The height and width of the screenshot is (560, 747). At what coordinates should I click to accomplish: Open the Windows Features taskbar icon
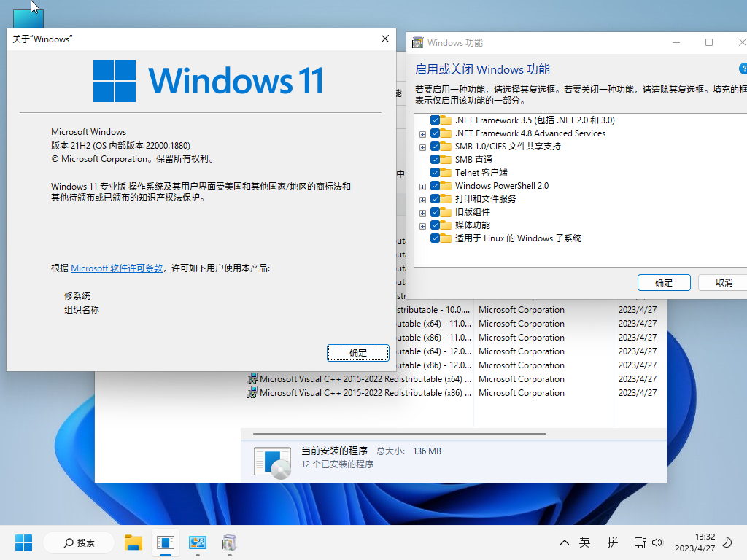[229, 542]
